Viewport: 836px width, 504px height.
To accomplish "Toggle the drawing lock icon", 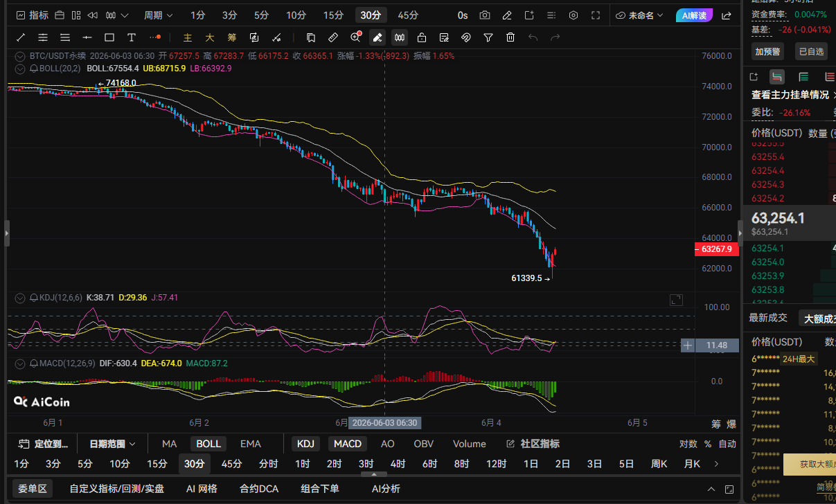I will click(x=422, y=37).
